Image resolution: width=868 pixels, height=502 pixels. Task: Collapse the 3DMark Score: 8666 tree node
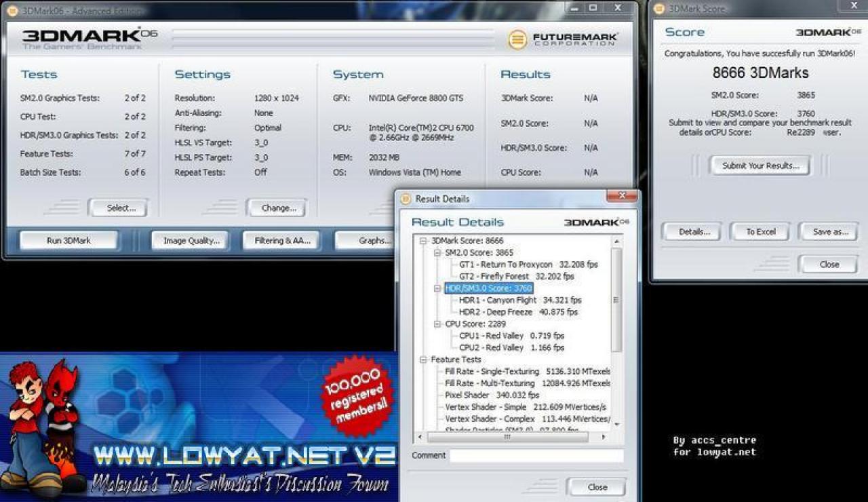point(423,241)
